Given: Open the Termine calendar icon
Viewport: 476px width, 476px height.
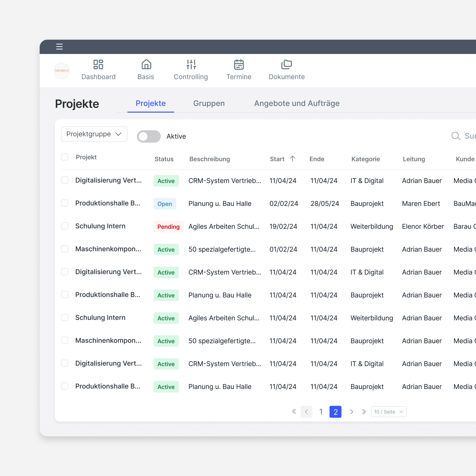Looking at the screenshot, I should pyautogui.click(x=239, y=65).
